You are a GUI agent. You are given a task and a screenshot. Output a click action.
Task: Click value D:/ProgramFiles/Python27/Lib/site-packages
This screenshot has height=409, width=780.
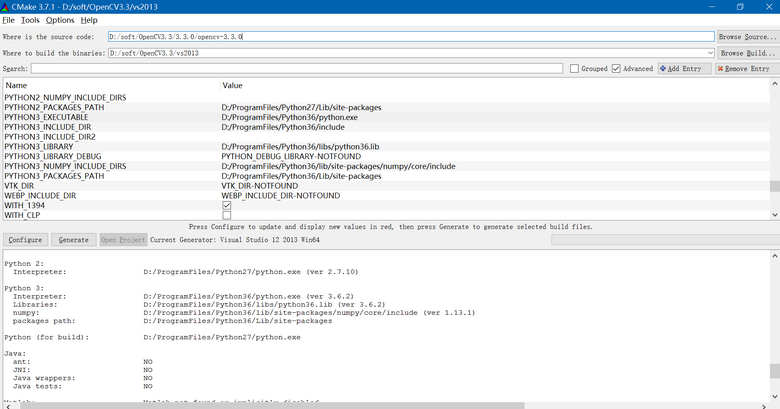point(301,107)
